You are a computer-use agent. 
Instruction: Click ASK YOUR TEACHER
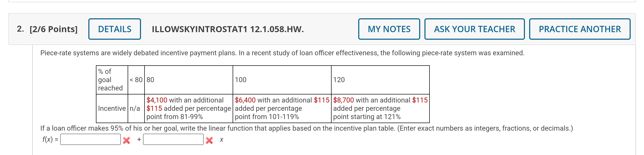[474, 29]
